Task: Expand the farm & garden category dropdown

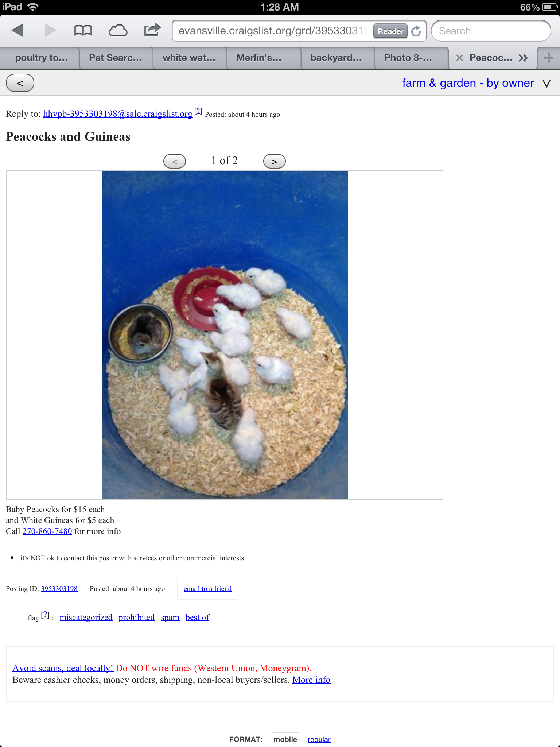Action: click(x=547, y=84)
